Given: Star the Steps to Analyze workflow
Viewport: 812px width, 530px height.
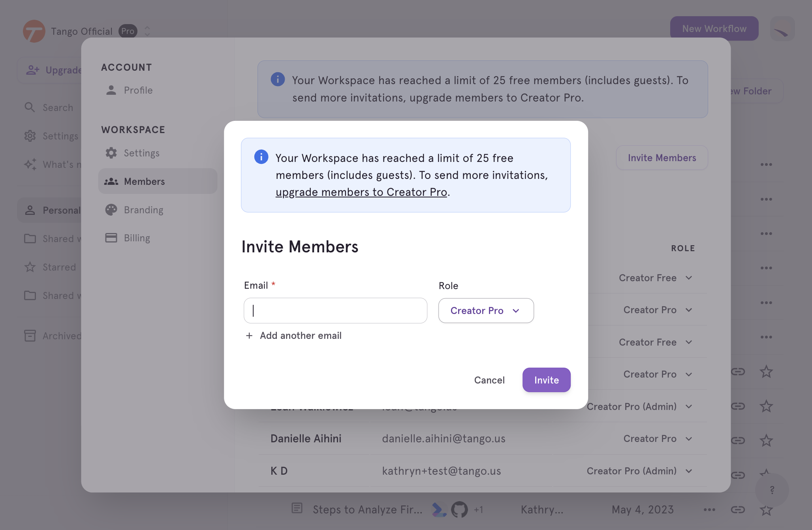Looking at the screenshot, I should (766, 510).
